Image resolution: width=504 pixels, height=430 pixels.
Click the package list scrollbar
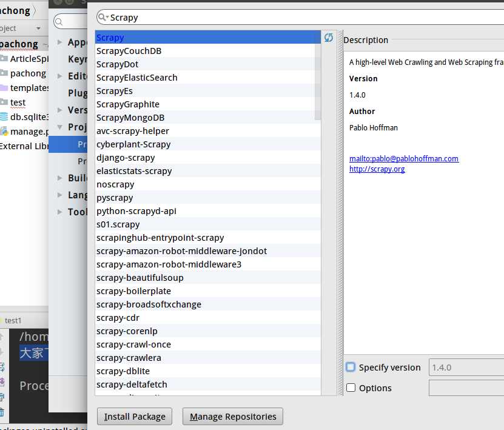[x=318, y=76]
